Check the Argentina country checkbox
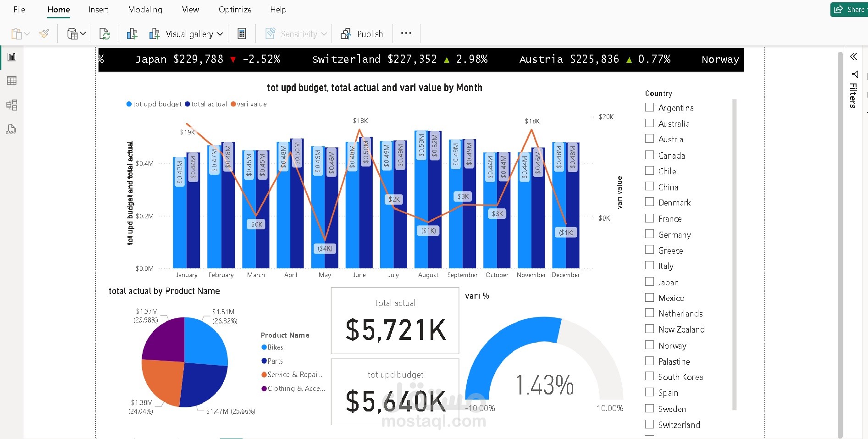 click(649, 107)
